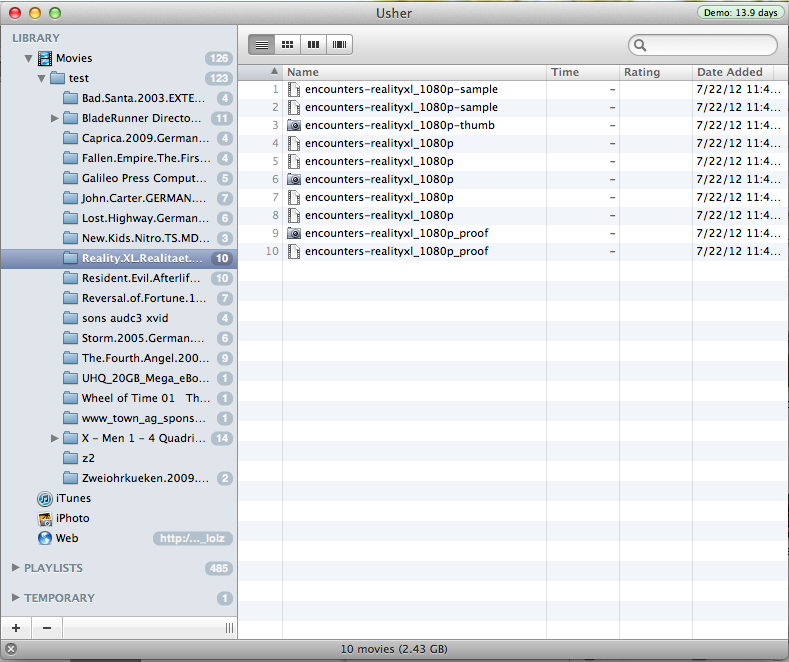Click the sidebar resize grip handle
Image resolution: width=789 pixels, height=662 pixels.
(229, 628)
